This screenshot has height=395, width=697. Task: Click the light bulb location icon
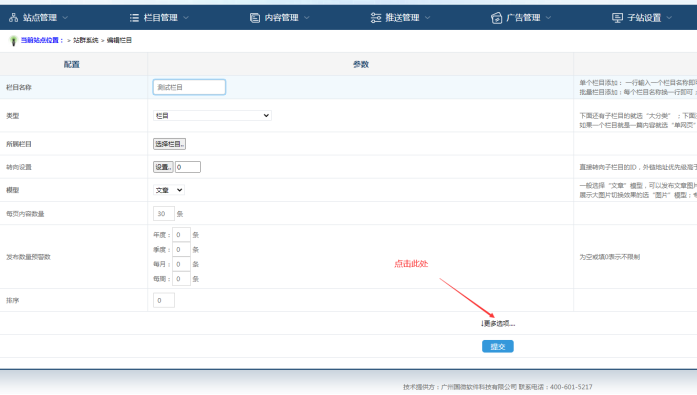13,41
